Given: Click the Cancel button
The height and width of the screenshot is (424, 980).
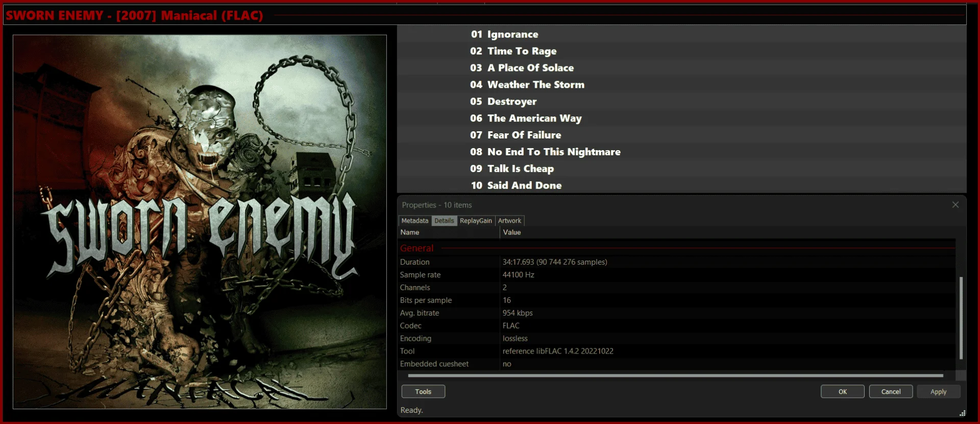Looking at the screenshot, I should (891, 391).
